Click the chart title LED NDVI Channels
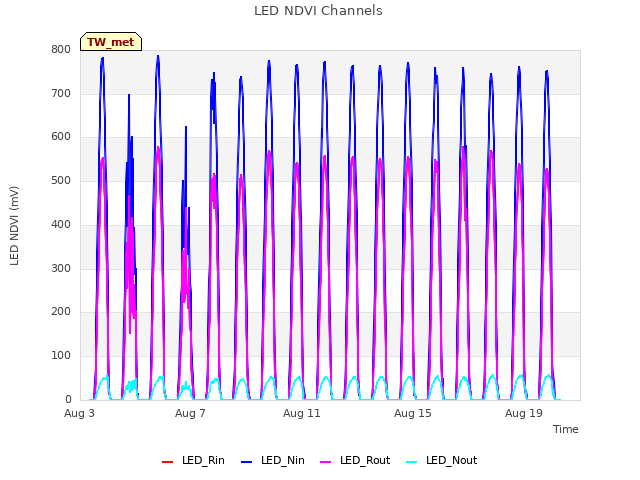This screenshot has height=480, width=640. point(318,11)
